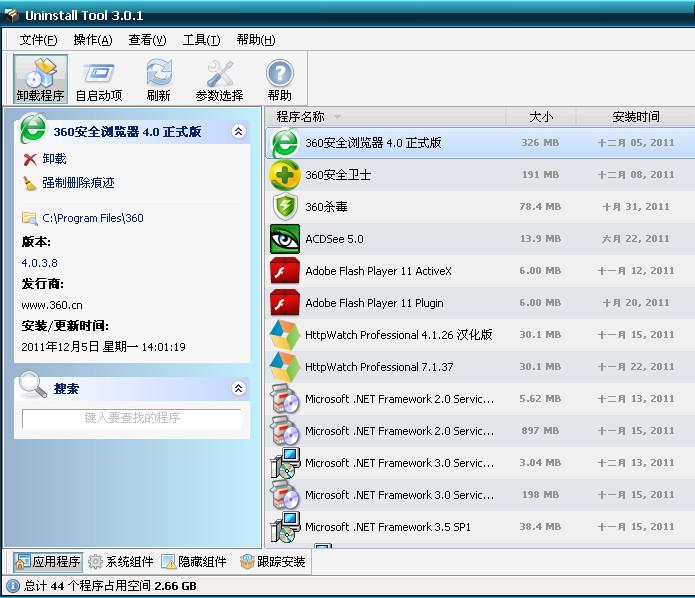Image resolution: width=695 pixels, height=598 pixels.
Task: Select Adobe Flash Player 11 Plugin row
Action: click(x=480, y=303)
